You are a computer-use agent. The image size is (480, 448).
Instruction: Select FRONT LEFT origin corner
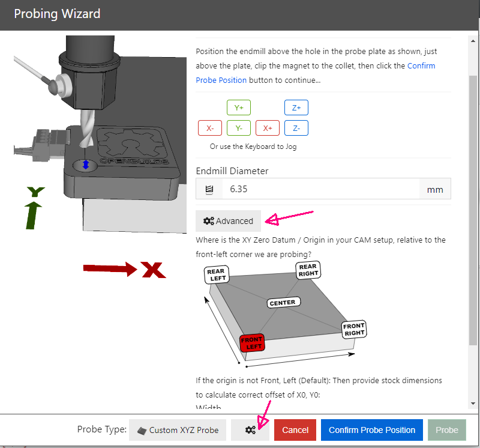251,344
